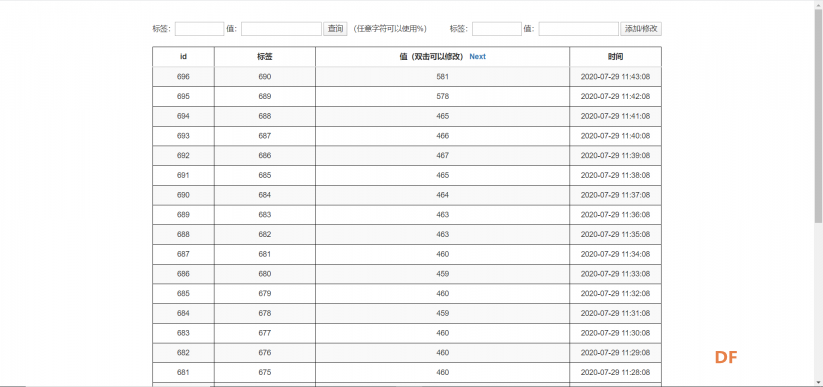Click timestamp 2020-07-29 11:40:08
This screenshot has height=387, width=823.
(x=615, y=136)
